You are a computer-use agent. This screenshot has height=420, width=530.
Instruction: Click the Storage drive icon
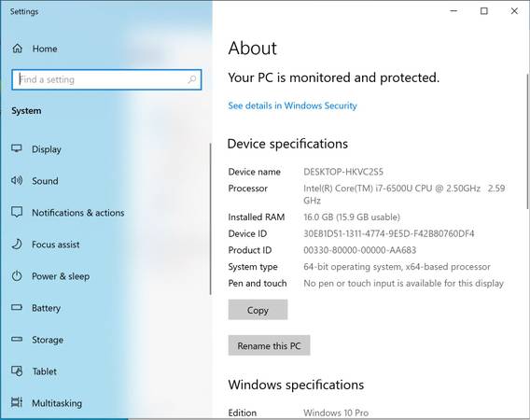pyautogui.click(x=17, y=339)
